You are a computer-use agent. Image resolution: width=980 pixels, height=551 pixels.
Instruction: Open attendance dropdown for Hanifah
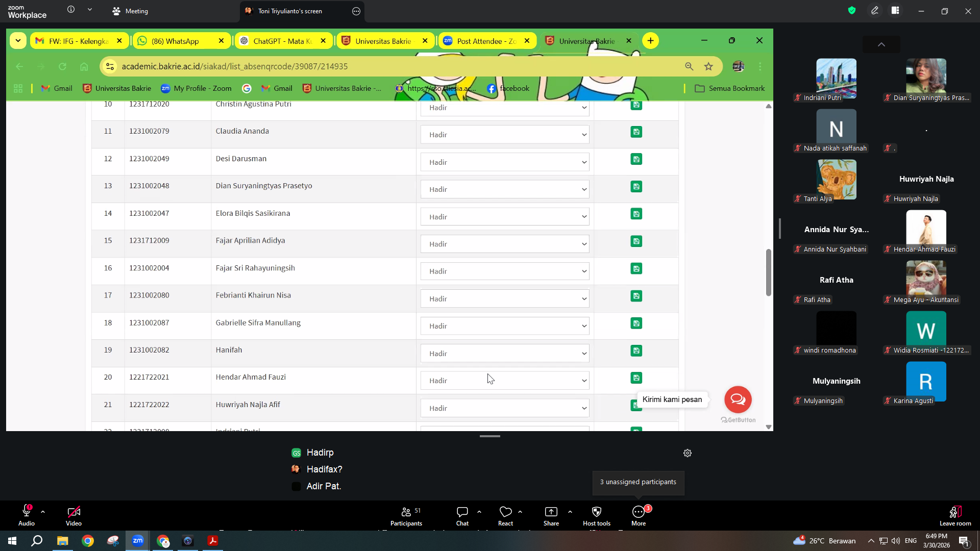[505, 354]
